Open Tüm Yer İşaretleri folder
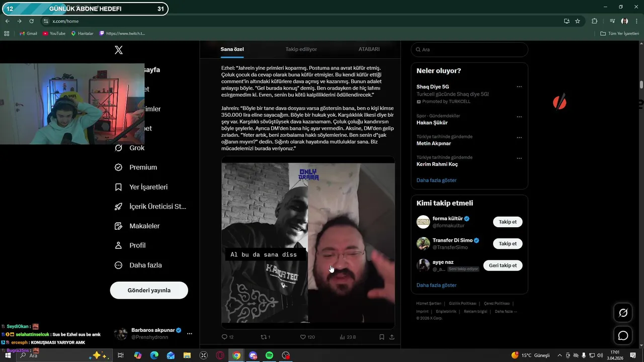The height and width of the screenshot is (362, 644). (x=620, y=33)
